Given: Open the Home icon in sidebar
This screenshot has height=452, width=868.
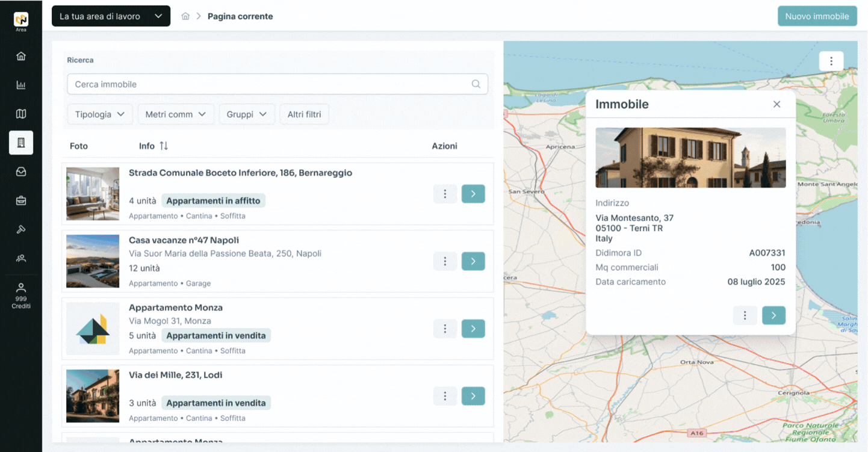Looking at the screenshot, I should [x=21, y=56].
